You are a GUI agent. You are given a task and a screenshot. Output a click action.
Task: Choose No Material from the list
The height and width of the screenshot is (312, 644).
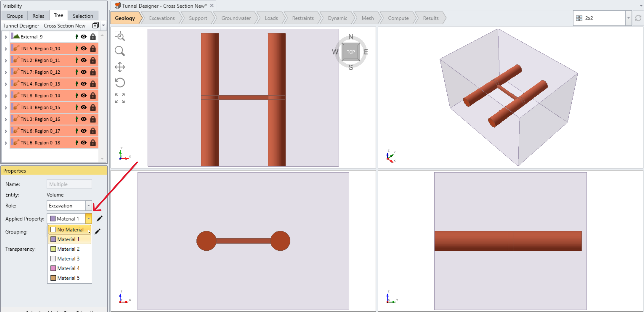coord(70,230)
